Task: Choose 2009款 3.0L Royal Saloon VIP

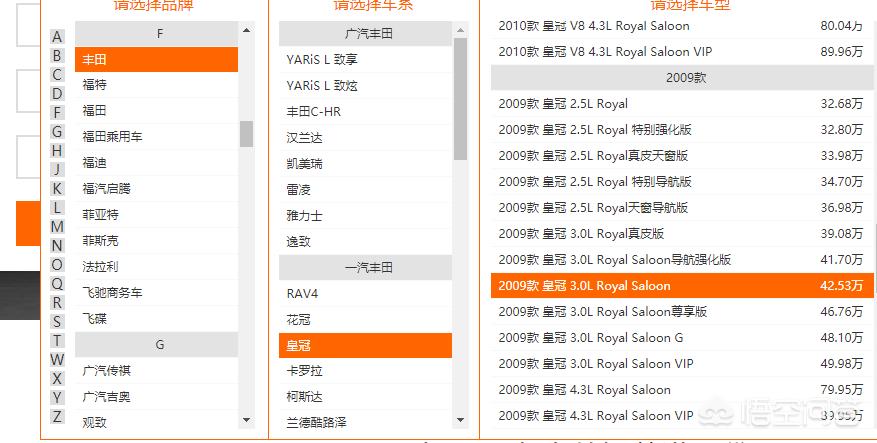Action: 682,364
